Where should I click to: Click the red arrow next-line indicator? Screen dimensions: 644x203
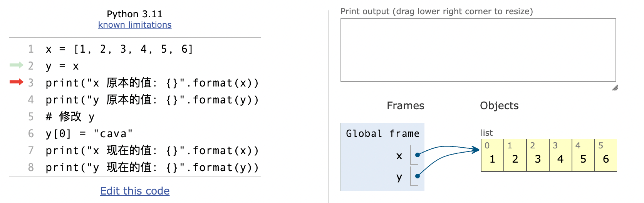pyautogui.click(x=17, y=82)
